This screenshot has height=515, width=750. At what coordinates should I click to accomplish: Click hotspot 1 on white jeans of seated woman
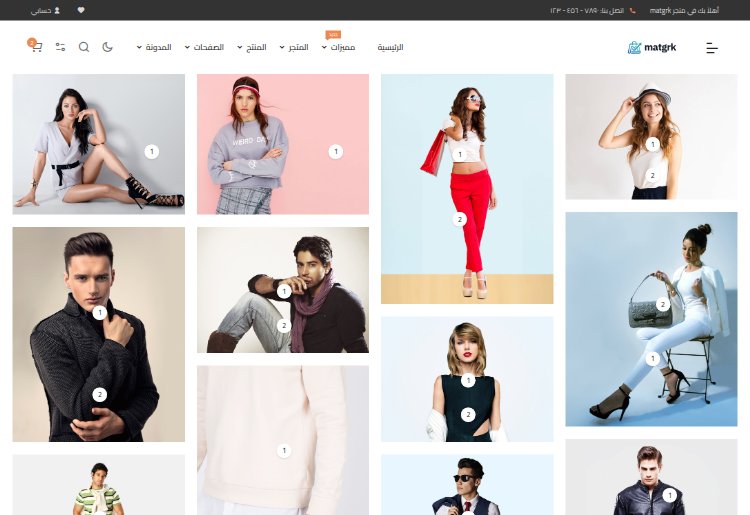[x=652, y=358]
